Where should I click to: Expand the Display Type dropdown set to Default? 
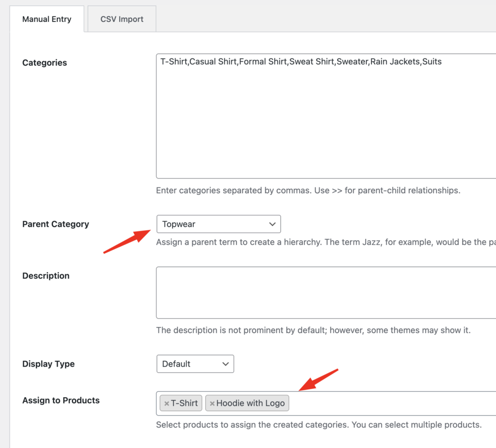[x=195, y=364]
